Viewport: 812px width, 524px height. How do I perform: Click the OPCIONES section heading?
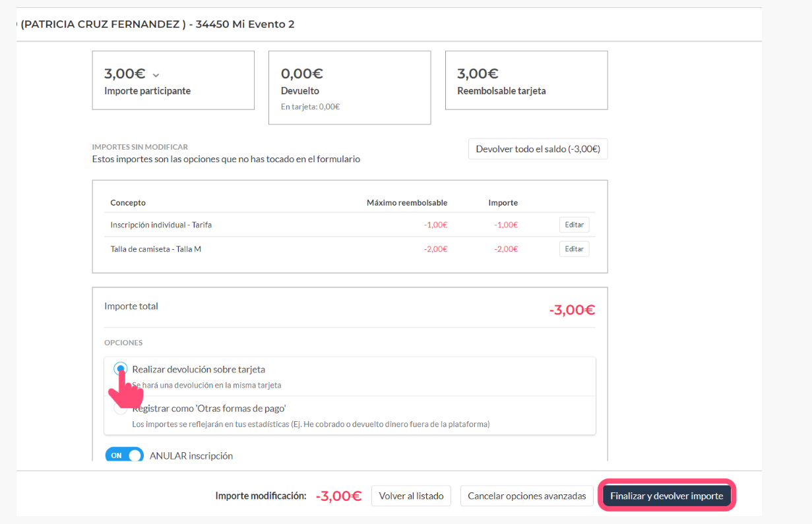(123, 343)
